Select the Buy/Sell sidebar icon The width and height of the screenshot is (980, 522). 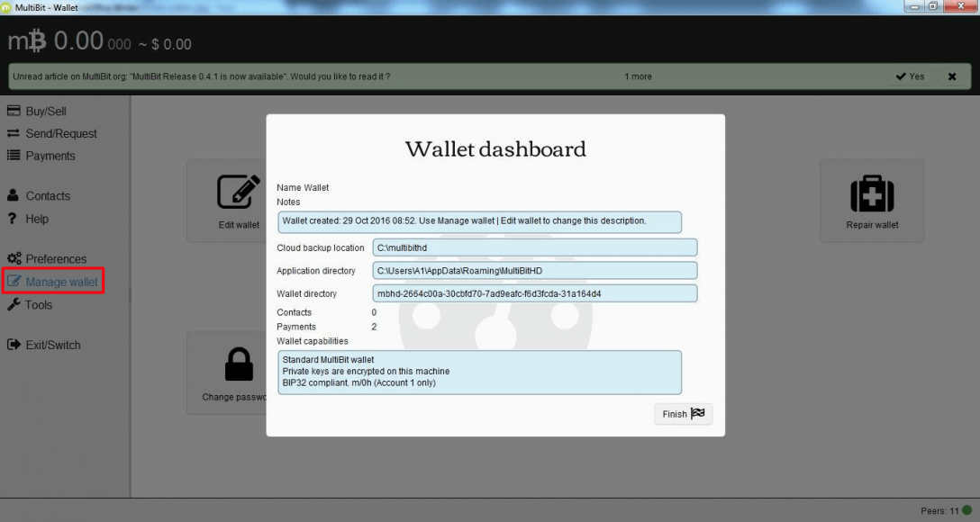pos(13,111)
